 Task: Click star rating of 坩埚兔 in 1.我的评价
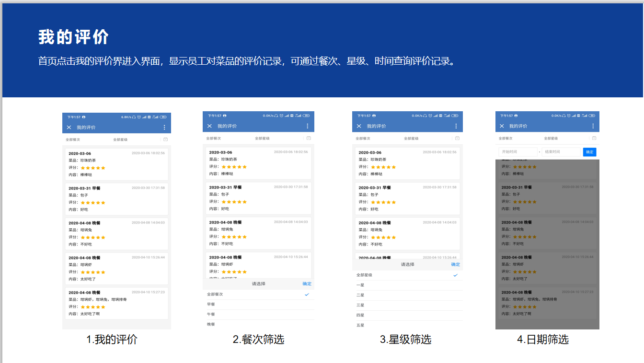point(93,237)
